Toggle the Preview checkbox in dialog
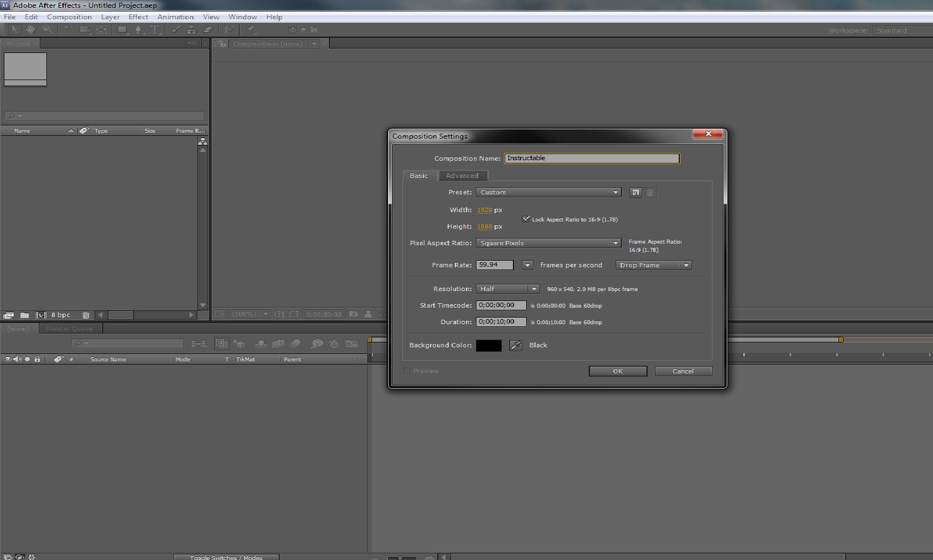The height and width of the screenshot is (560, 933). pyautogui.click(x=407, y=371)
